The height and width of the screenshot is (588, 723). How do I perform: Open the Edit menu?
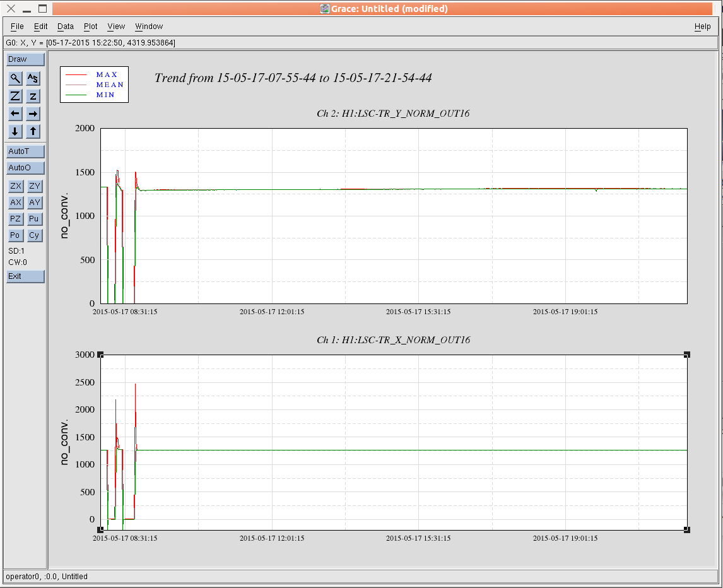[x=40, y=26]
